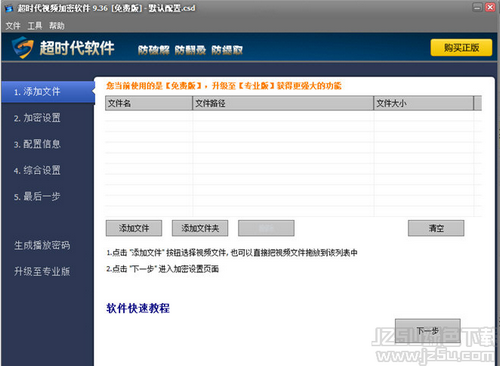Open the 软件快速教程 link
Screen dimensions: 500x366
pyautogui.click(x=138, y=308)
